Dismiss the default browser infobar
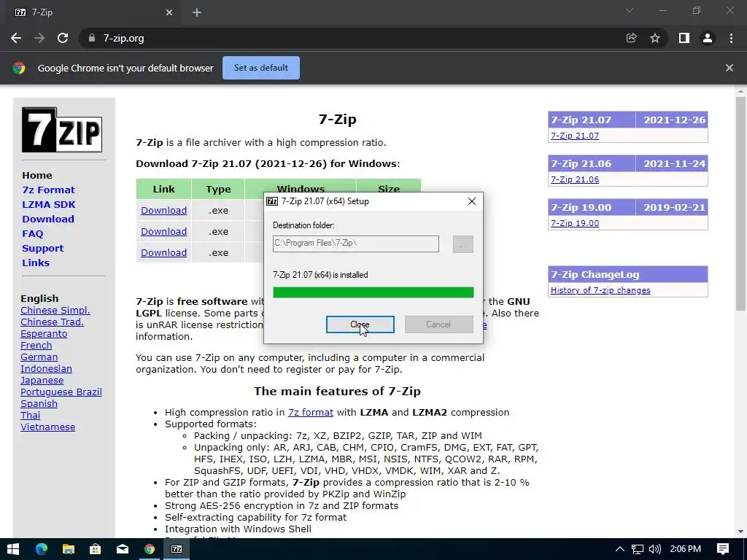Viewport: 747px width, 560px height. pyautogui.click(x=729, y=68)
